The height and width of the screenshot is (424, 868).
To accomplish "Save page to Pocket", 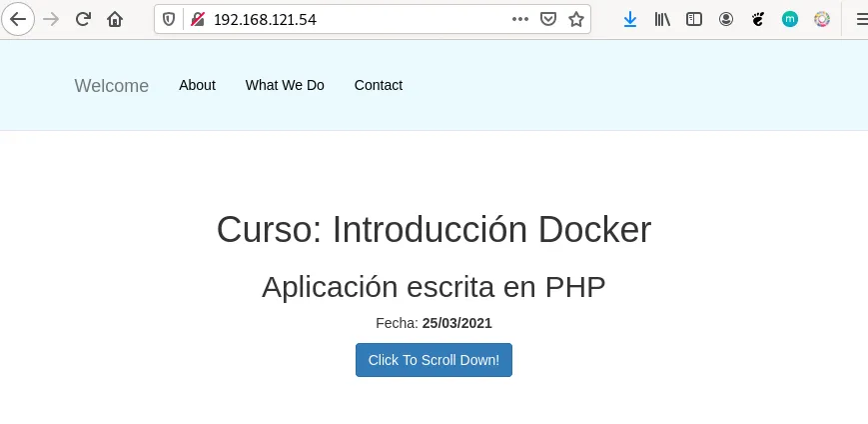I will coord(547,19).
